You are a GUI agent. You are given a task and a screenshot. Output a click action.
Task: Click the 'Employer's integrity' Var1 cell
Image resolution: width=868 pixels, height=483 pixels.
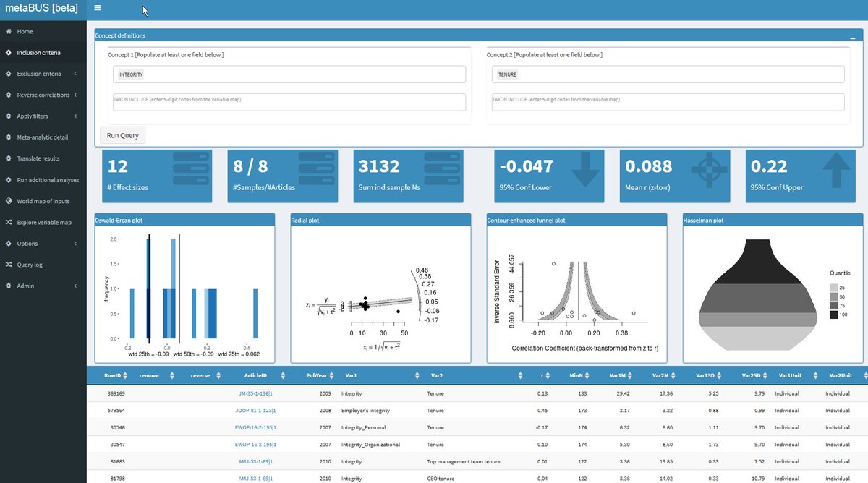coord(365,411)
